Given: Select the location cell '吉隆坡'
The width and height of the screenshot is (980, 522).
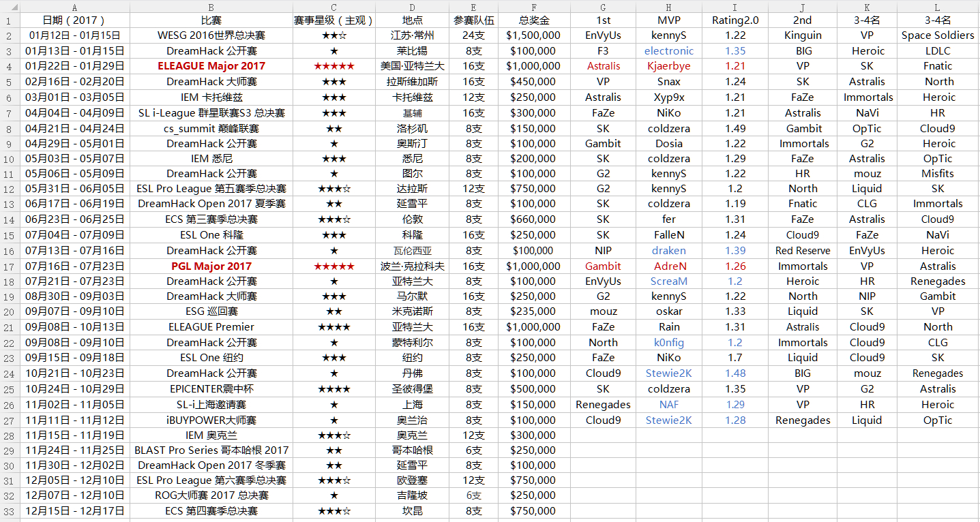Looking at the screenshot, I should pos(412,495).
